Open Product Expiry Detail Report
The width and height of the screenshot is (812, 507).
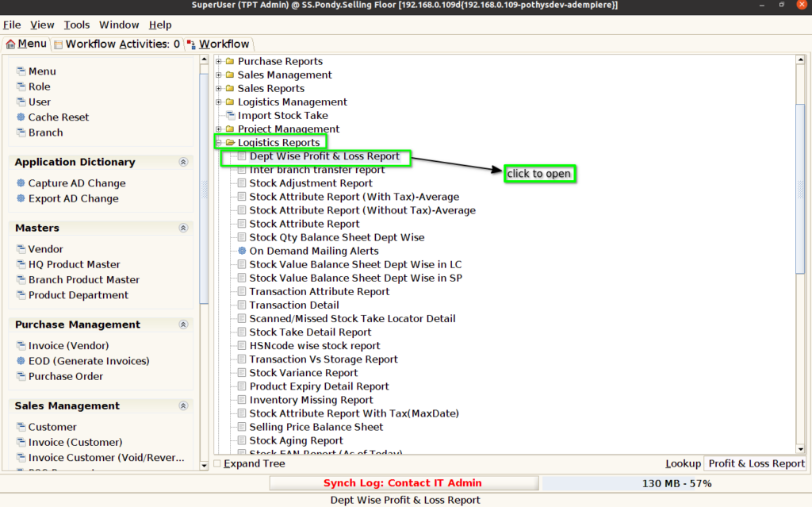coord(319,386)
